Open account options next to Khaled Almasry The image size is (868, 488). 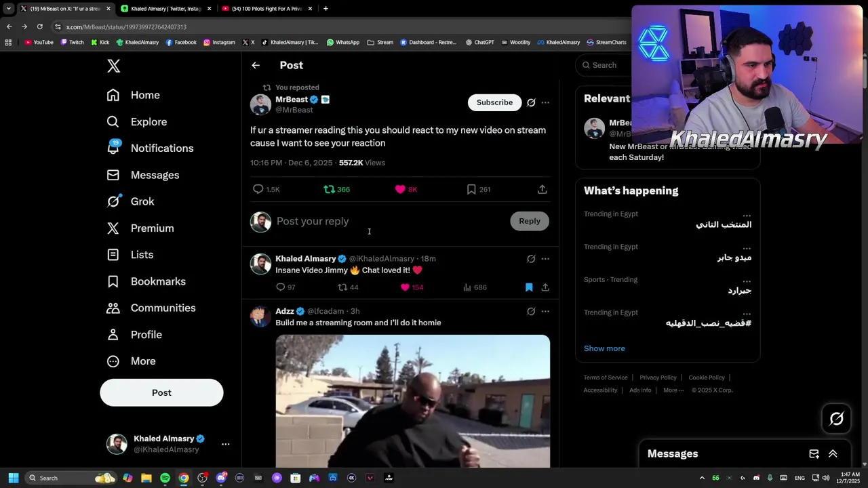coord(226,444)
